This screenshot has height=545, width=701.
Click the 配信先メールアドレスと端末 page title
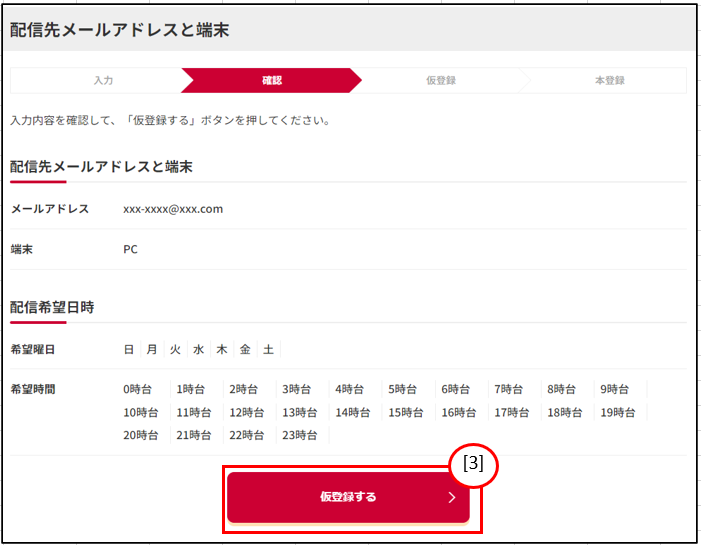(119, 30)
